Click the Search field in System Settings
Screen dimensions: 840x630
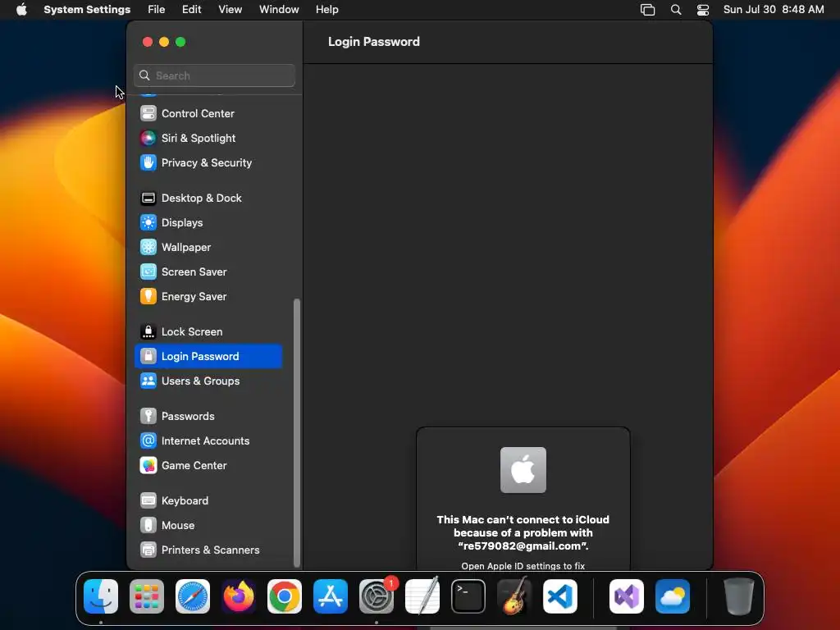pyautogui.click(x=214, y=75)
